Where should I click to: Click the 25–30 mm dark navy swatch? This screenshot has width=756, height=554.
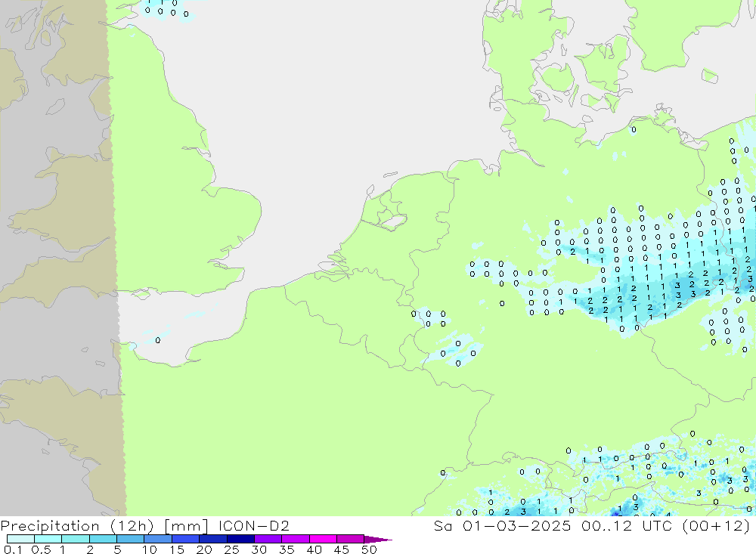point(240,539)
